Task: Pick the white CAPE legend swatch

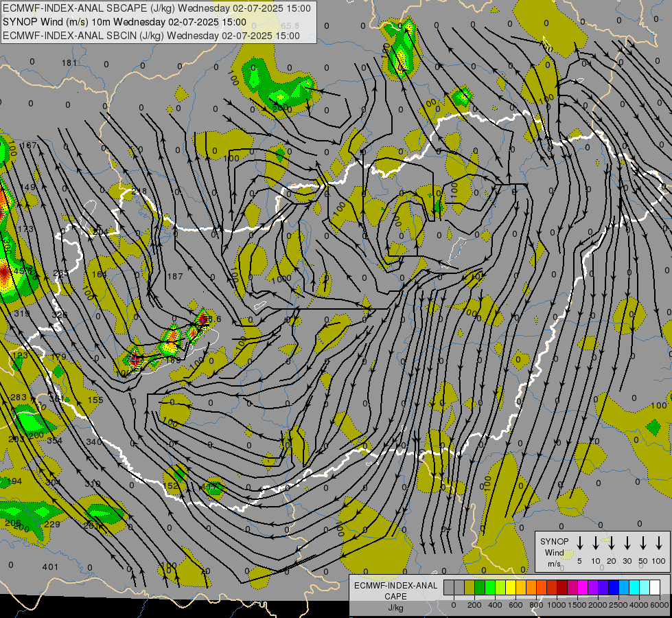Action: (654, 587)
